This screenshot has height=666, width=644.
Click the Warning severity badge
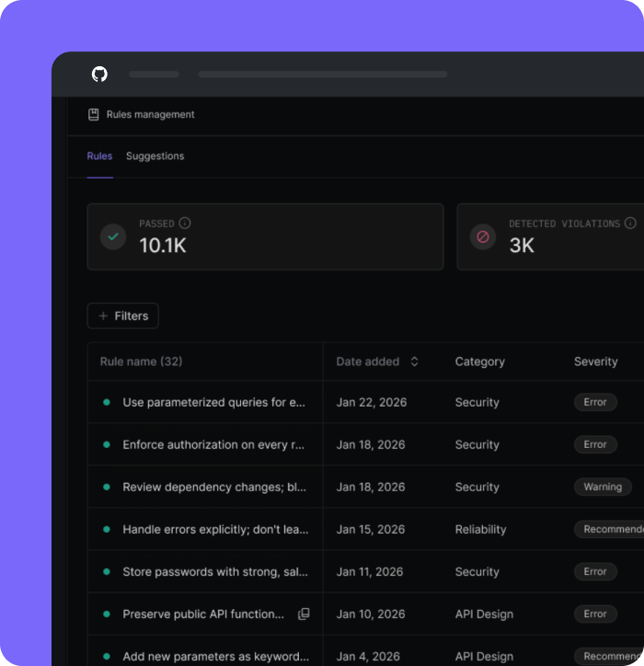pos(603,488)
